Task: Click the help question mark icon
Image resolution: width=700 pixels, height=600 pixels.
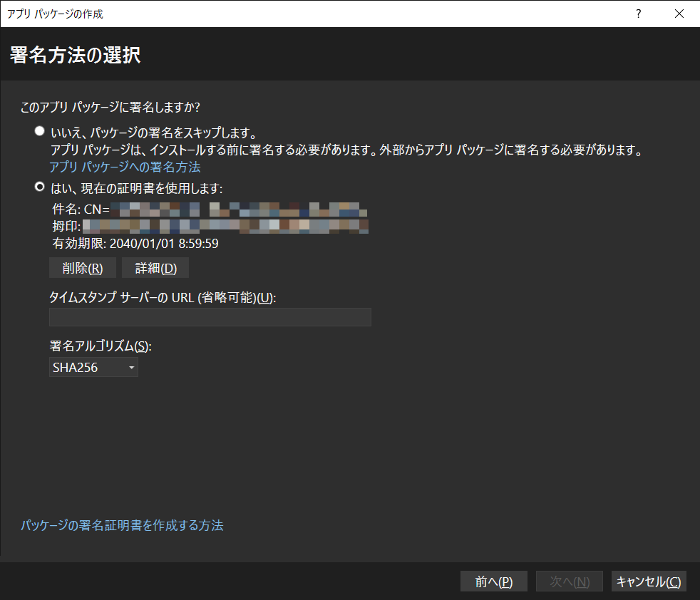Action: click(x=638, y=14)
